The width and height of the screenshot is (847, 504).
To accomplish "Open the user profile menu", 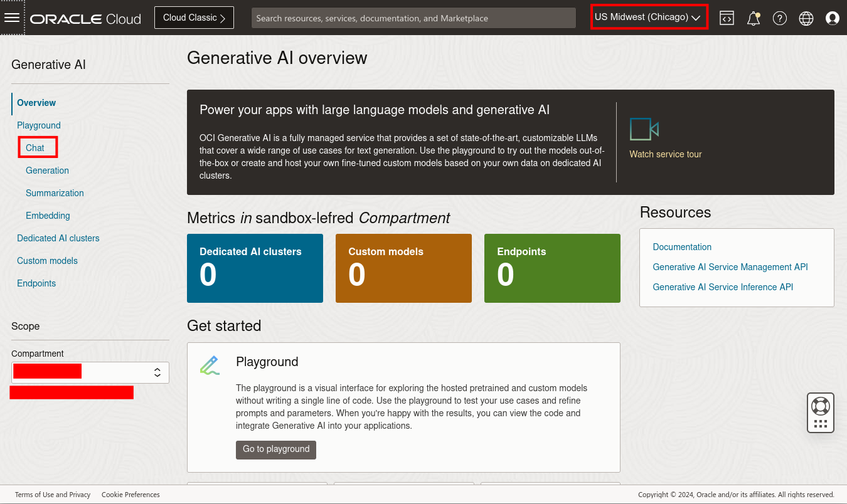I will click(x=833, y=18).
